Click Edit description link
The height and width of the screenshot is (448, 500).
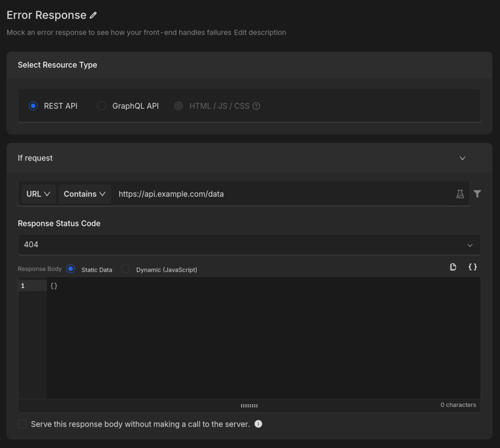point(260,33)
